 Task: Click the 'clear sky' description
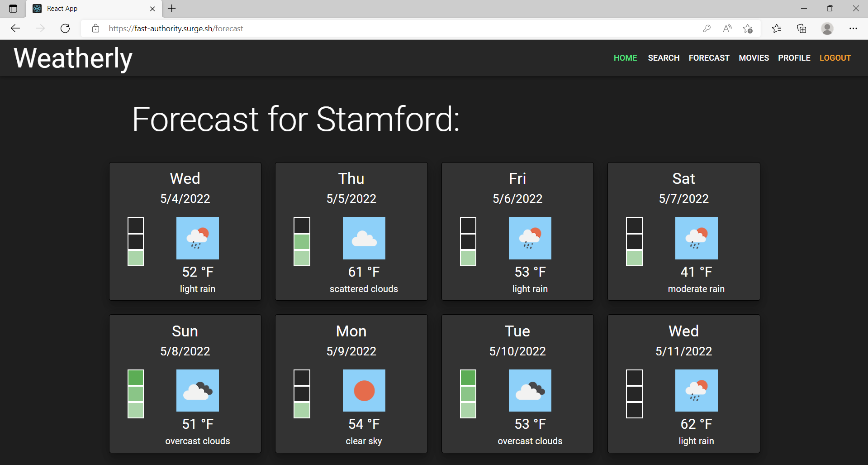[x=364, y=441]
